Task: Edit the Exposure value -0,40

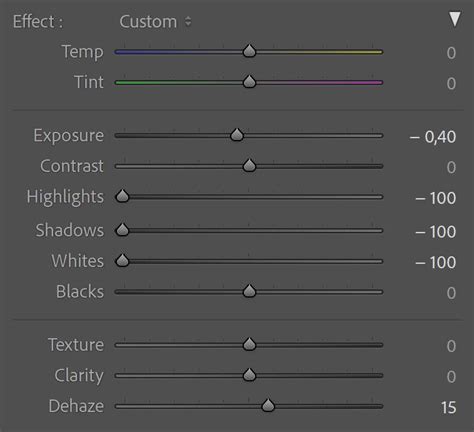Action: (433, 137)
